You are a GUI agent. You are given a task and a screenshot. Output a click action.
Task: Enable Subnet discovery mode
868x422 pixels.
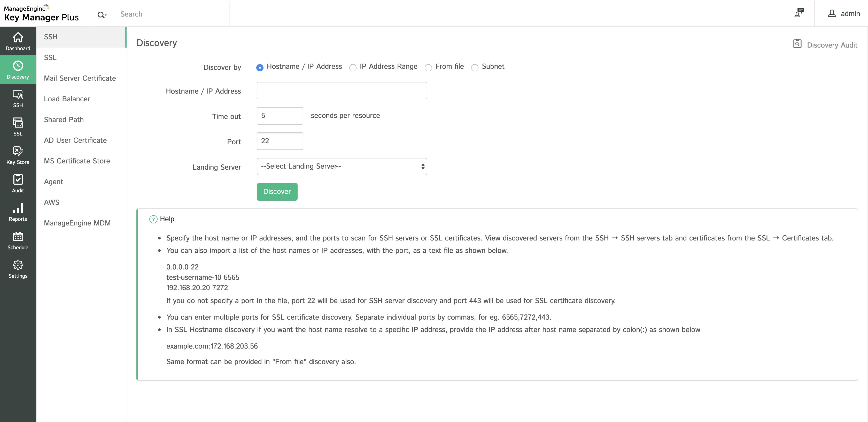pyautogui.click(x=475, y=67)
